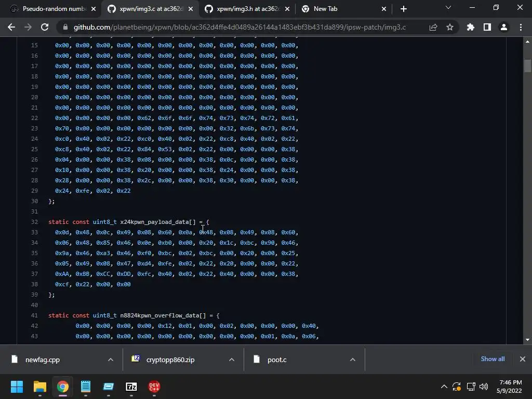Click the scrollbar down arrow

pos(527,340)
